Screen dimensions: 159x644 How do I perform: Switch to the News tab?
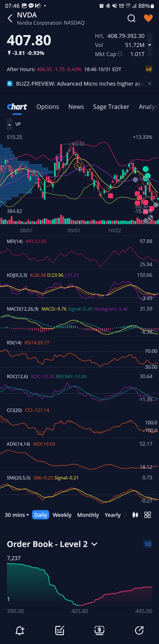76,107
